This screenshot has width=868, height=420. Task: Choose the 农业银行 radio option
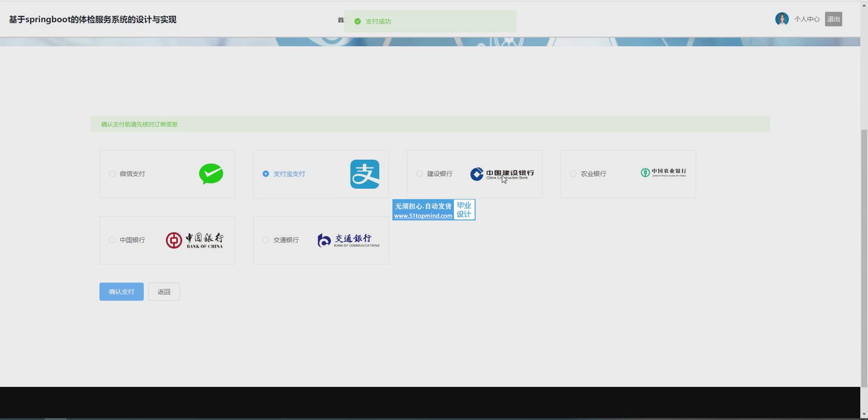(573, 174)
